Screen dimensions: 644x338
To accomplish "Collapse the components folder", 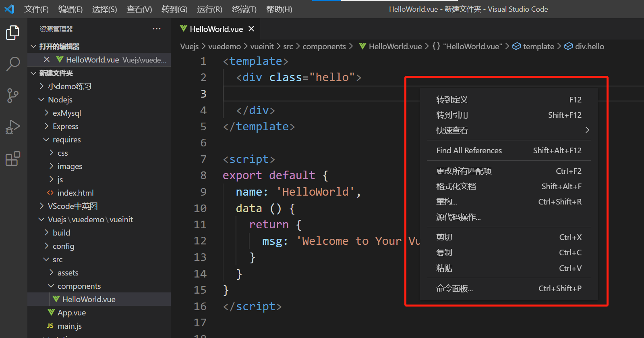I will [51, 286].
